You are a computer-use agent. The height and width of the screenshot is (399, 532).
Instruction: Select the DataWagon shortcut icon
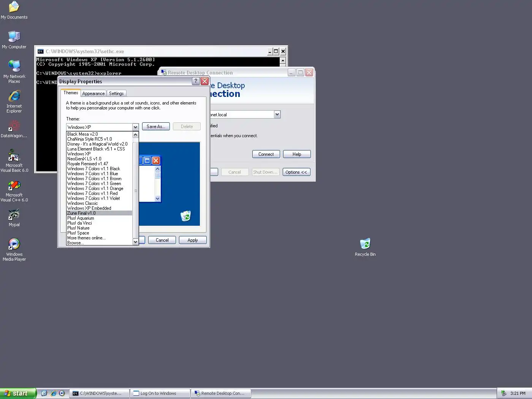click(x=14, y=129)
